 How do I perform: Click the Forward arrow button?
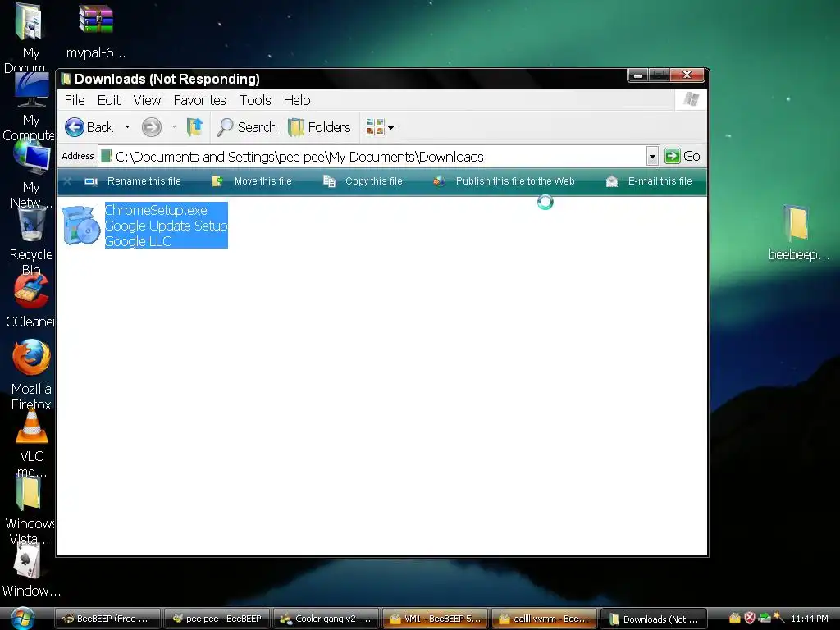tap(152, 127)
